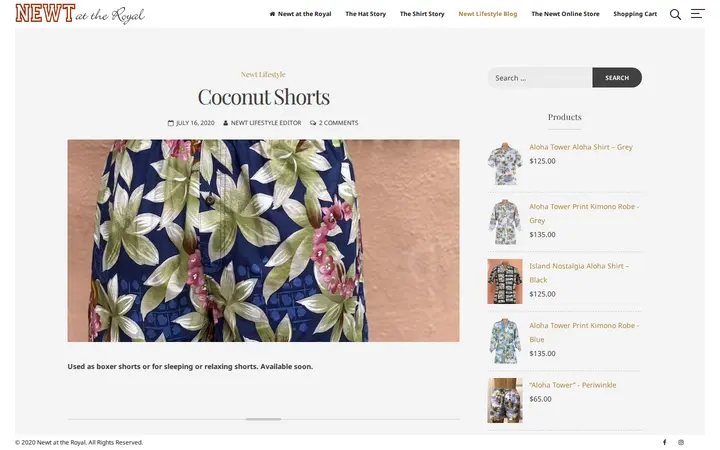Click the blue kimono robe thumbnail
Image resolution: width=720 pixels, height=450 pixels.
(x=505, y=341)
